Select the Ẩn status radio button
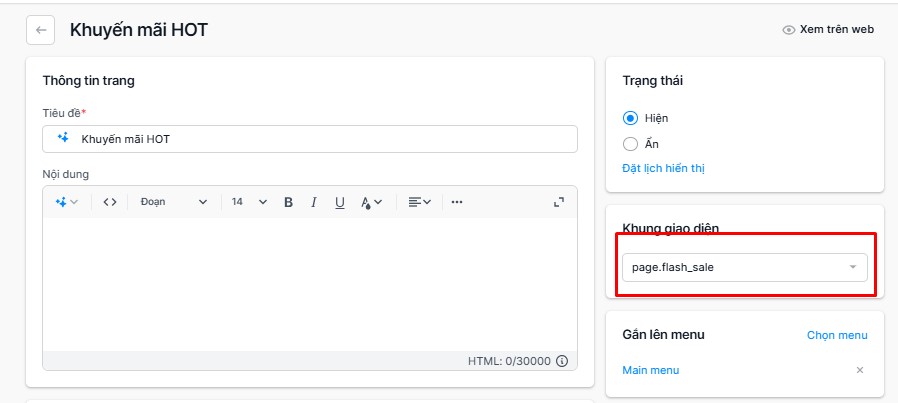Viewport: 898px width, 403px height. coord(630,144)
